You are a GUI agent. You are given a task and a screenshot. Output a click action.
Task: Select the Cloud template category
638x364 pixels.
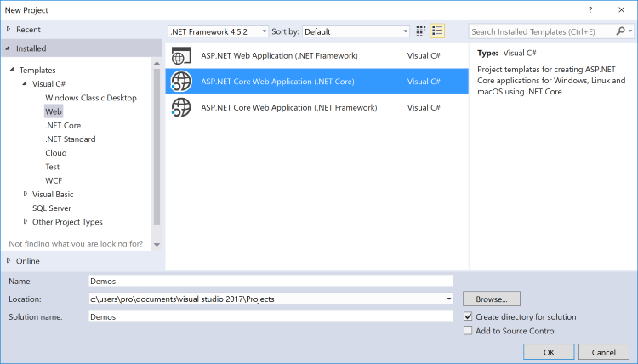[x=56, y=153]
